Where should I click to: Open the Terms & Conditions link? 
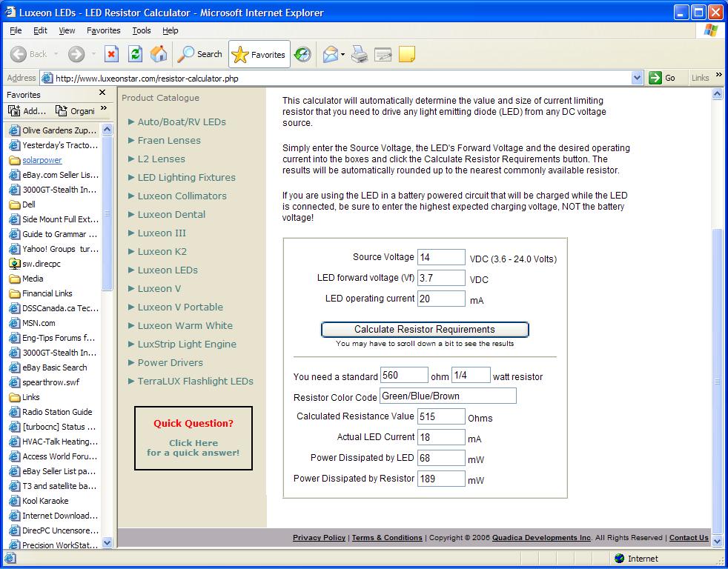387,537
